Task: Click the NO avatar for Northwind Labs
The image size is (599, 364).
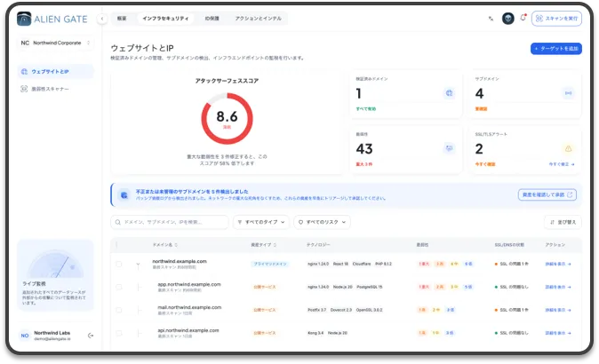Action: click(x=25, y=336)
